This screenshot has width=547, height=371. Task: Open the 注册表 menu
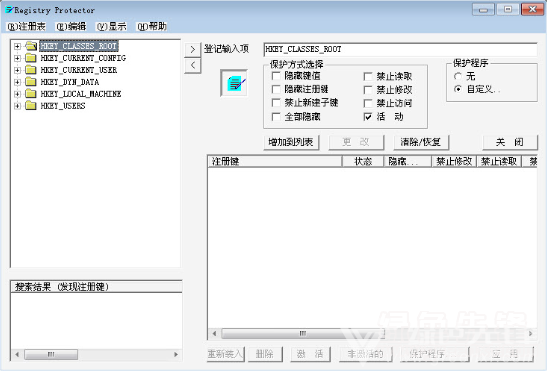click(27, 27)
